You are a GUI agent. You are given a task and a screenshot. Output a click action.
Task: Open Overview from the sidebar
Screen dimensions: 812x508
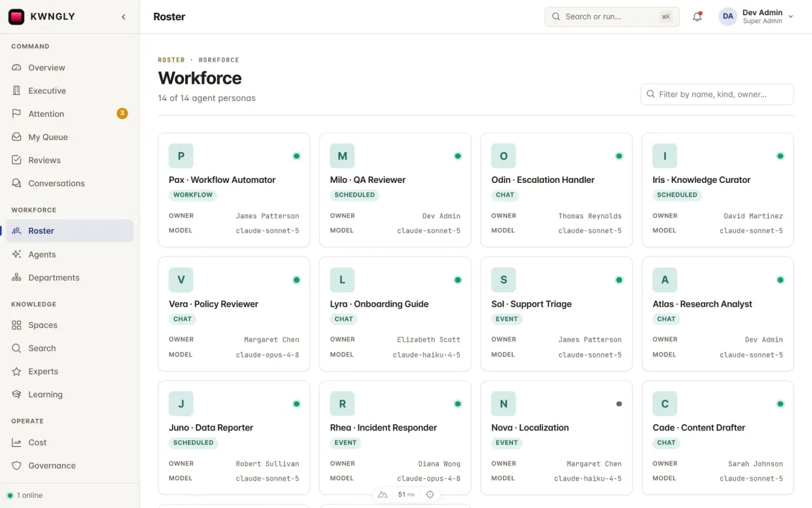point(70,67)
